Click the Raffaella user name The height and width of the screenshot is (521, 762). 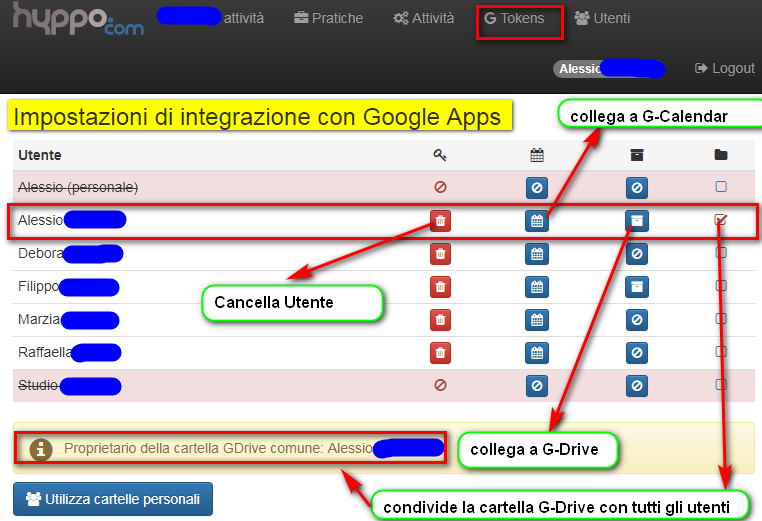click(x=45, y=352)
